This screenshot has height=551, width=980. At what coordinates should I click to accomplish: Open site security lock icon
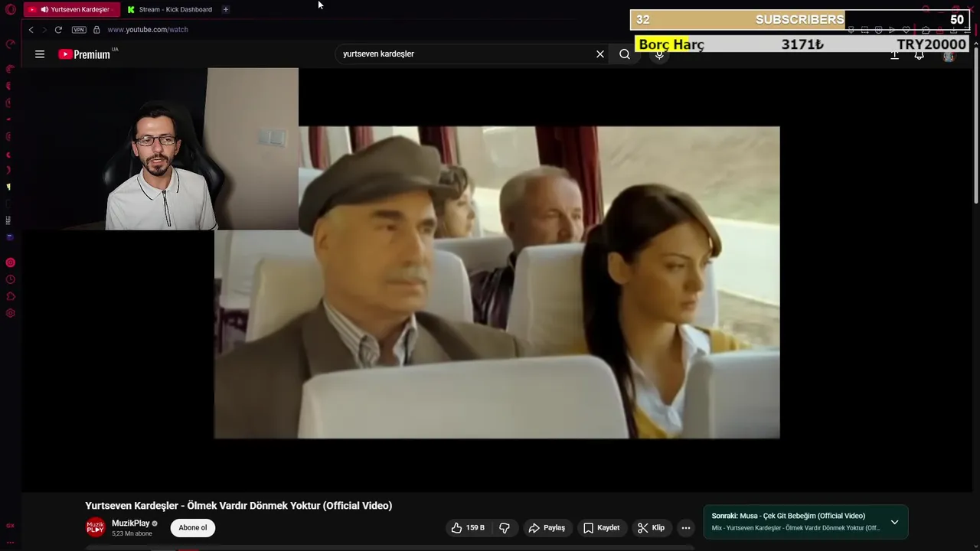pyautogui.click(x=96, y=30)
